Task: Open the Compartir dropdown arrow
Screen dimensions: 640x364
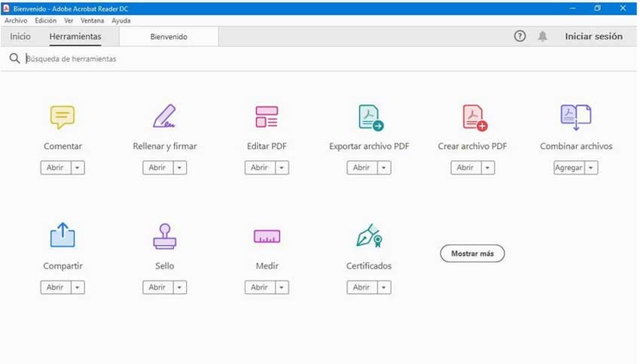Action: (x=78, y=287)
